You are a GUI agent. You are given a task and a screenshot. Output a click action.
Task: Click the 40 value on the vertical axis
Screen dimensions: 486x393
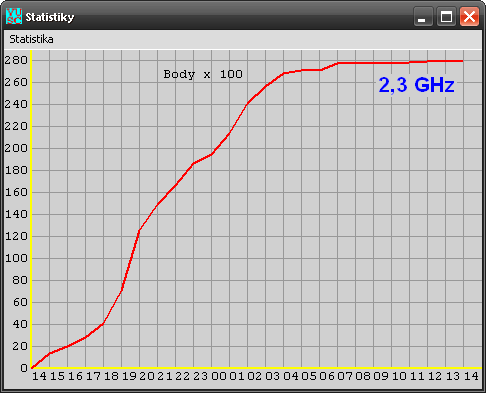click(20, 324)
